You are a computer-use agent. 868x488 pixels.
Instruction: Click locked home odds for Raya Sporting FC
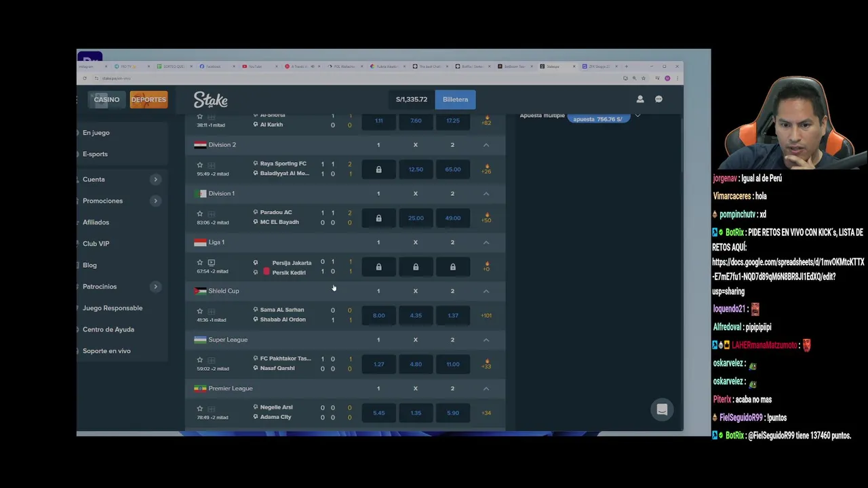[378, 169]
